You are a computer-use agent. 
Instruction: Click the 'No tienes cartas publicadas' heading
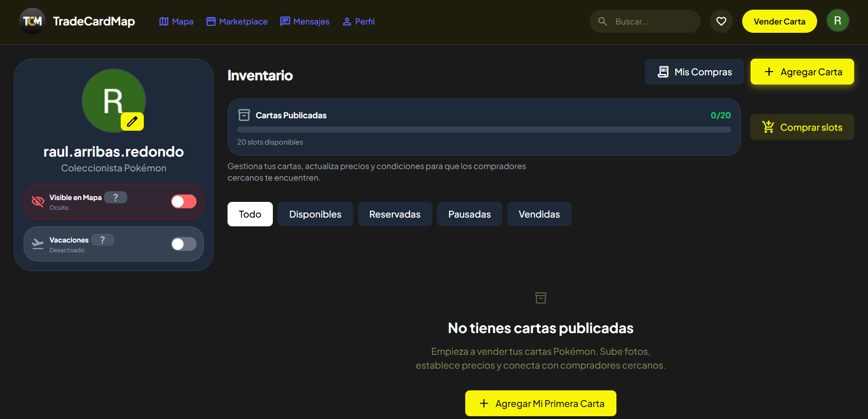[x=541, y=328]
